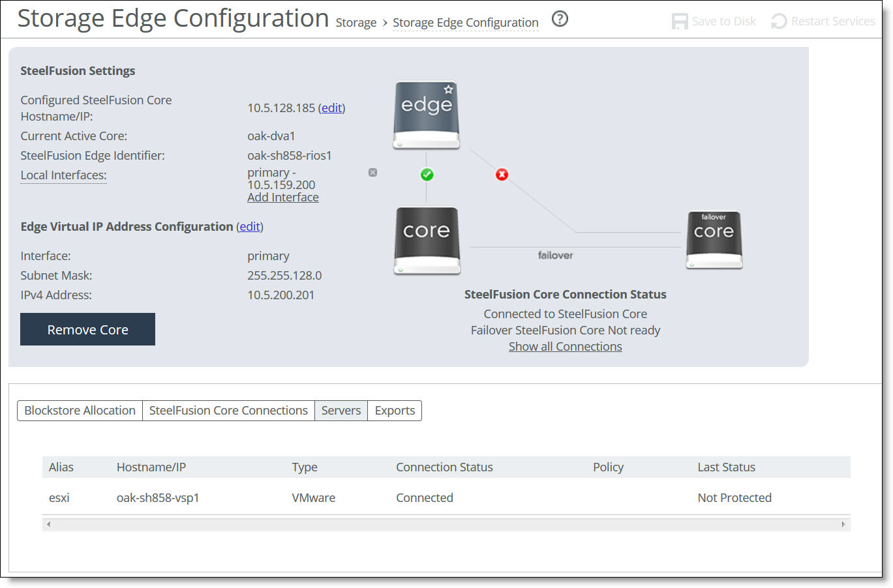
Task: Select the failover core appliance icon
Action: tap(714, 240)
